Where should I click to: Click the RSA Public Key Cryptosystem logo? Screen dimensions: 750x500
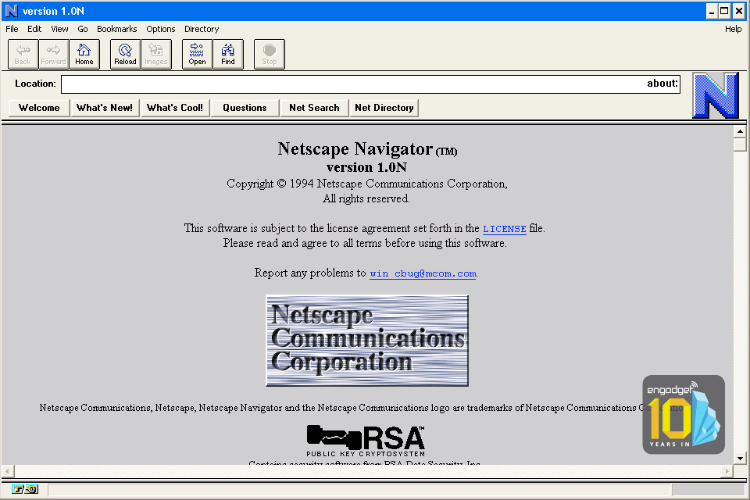point(366,441)
